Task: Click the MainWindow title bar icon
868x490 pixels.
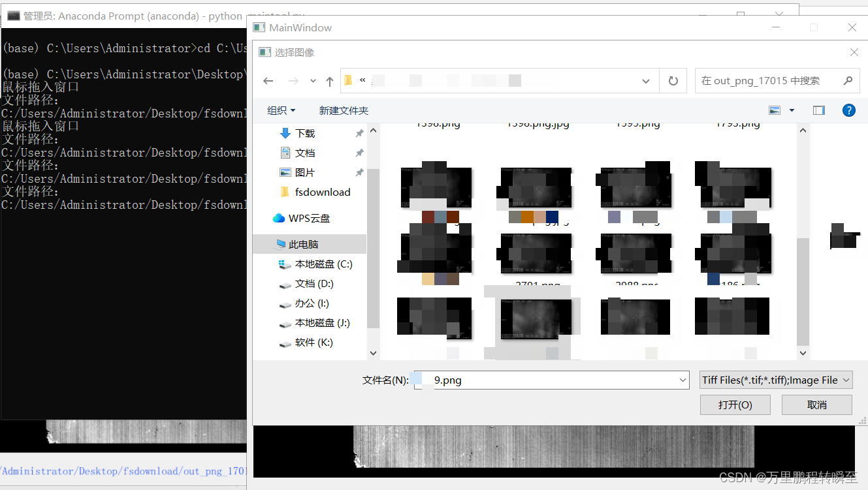Action: [259, 27]
